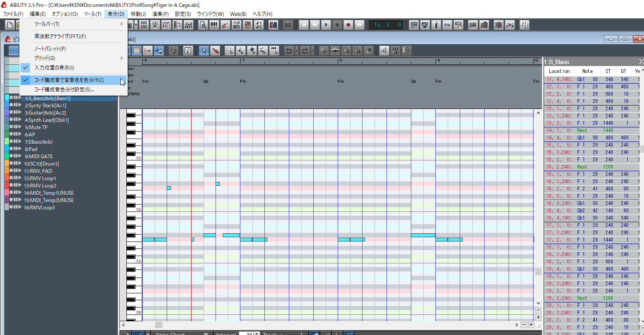644x335 pixels.
Task: Open the 演奏(P) menu
Action: [x=160, y=14]
